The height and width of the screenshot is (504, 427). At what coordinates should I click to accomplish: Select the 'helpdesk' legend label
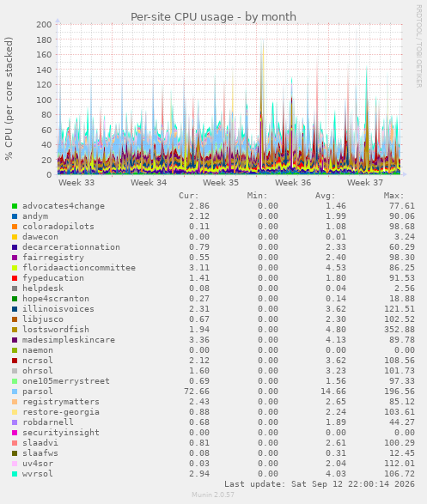click(x=43, y=288)
